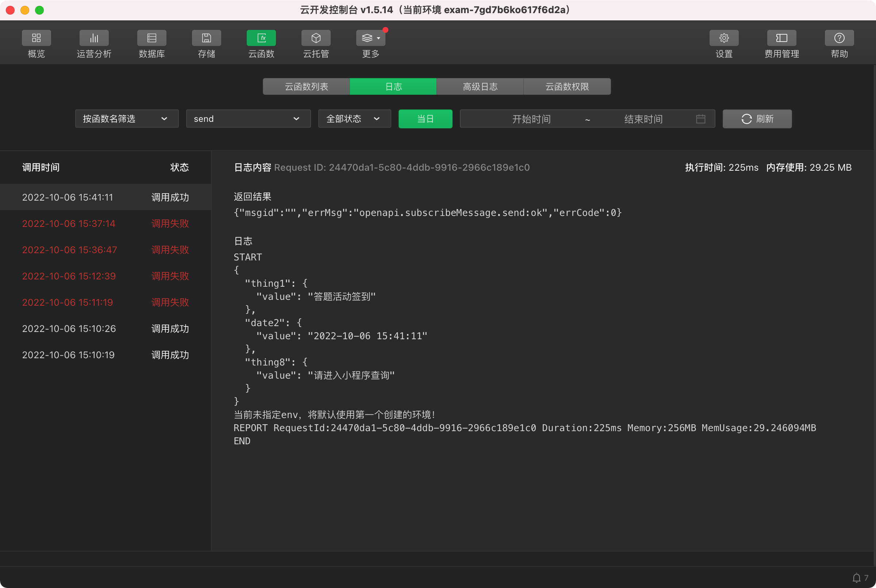
Task: Expand the 全部状态 status dropdown
Action: pyautogui.click(x=354, y=119)
